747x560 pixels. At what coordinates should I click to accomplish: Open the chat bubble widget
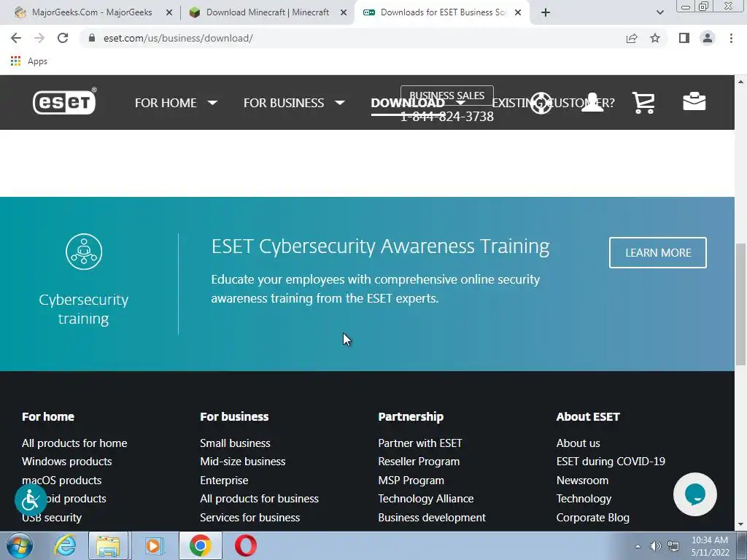pos(694,494)
